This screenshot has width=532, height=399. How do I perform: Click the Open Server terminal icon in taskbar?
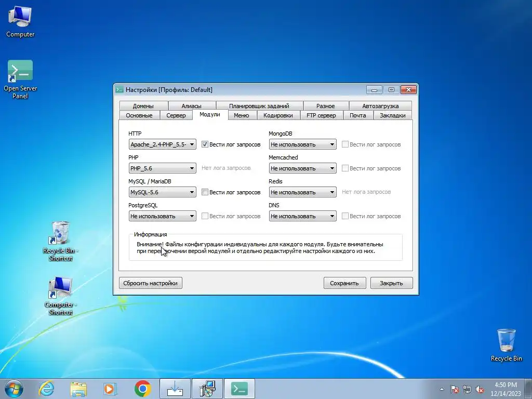tap(239, 389)
